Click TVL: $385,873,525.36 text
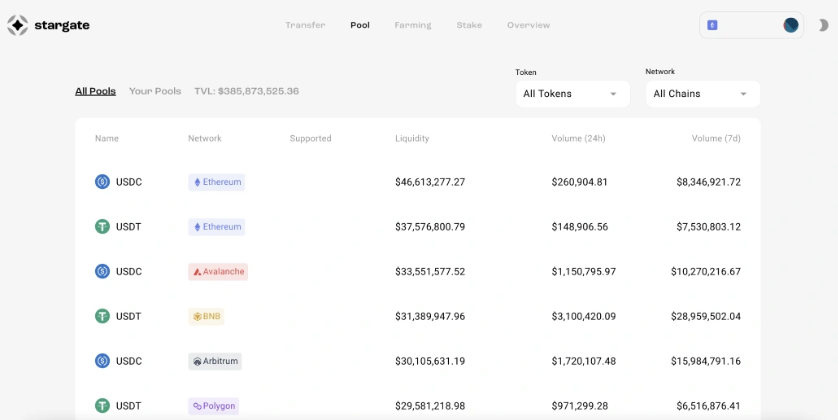The height and width of the screenshot is (420, 838). click(246, 91)
